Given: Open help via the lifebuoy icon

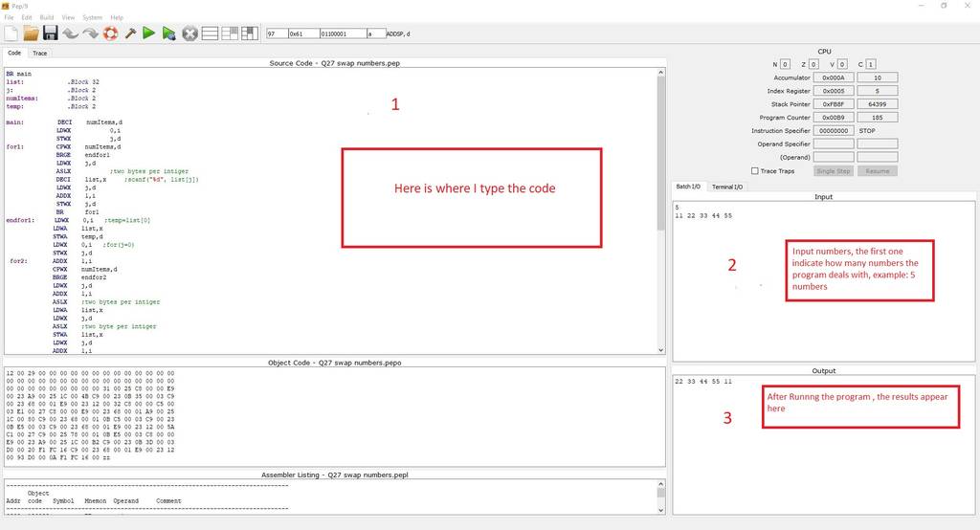Looking at the screenshot, I should point(110,33).
